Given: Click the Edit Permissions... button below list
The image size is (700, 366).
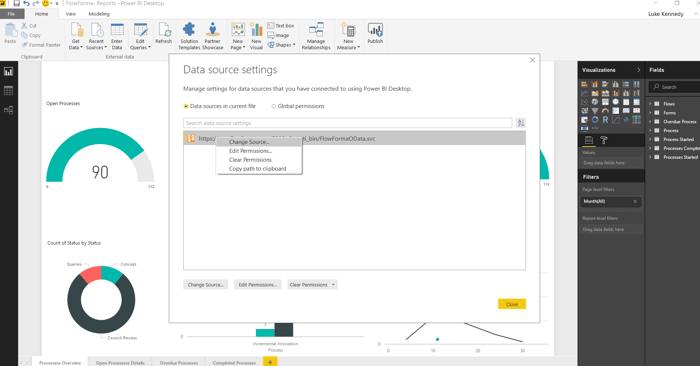Looking at the screenshot, I should point(258,285).
